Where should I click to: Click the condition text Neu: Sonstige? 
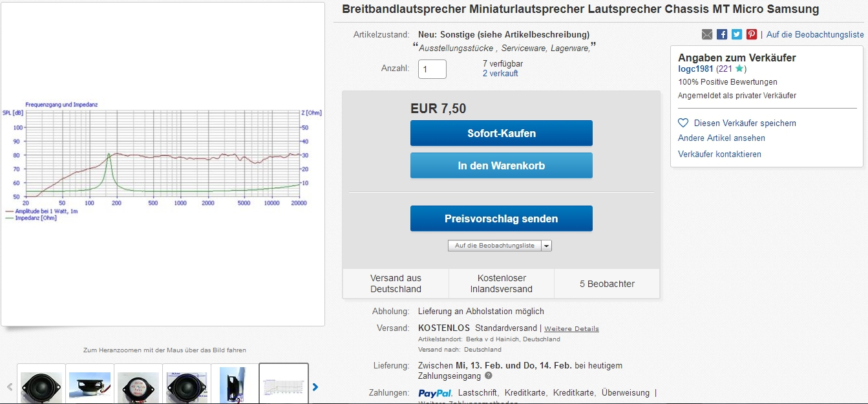503,34
